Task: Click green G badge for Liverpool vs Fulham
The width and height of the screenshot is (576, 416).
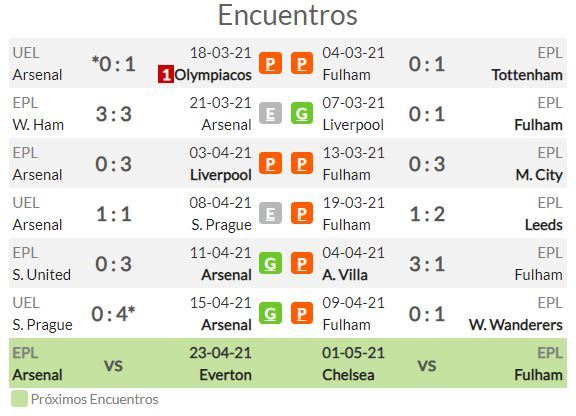Action: [302, 114]
